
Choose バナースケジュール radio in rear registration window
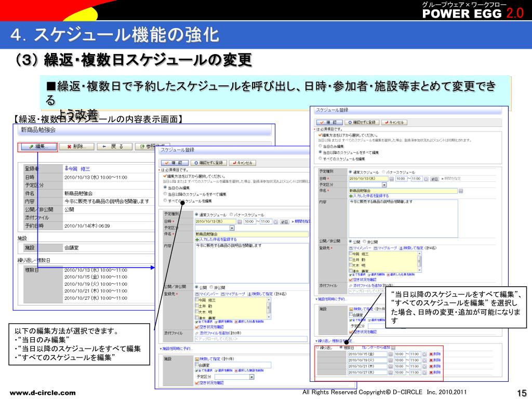pos(231,215)
